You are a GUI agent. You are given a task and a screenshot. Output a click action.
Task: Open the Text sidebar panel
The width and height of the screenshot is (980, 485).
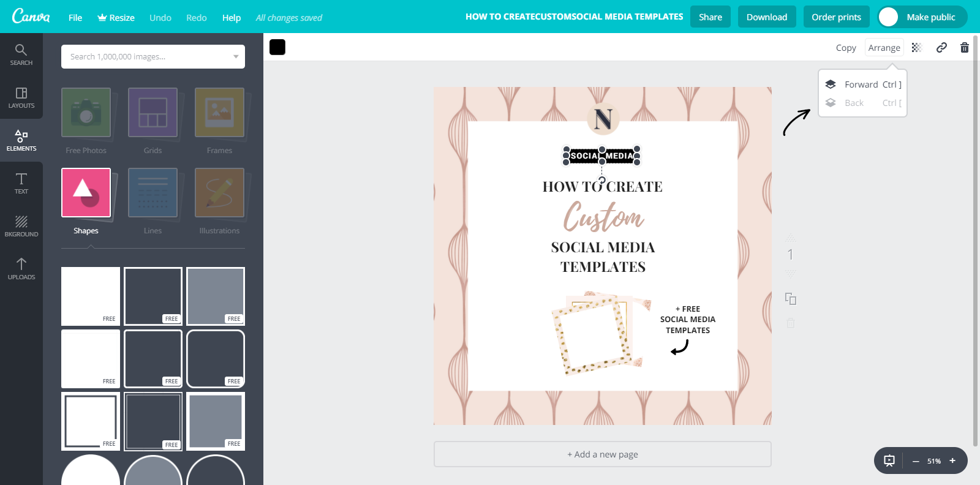coord(21,183)
